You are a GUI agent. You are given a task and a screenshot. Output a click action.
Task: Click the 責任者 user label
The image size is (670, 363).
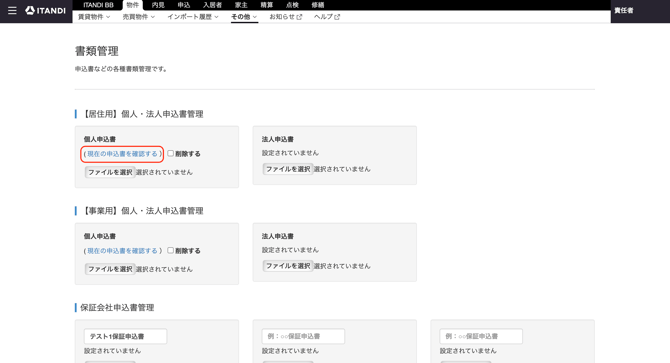624,10
